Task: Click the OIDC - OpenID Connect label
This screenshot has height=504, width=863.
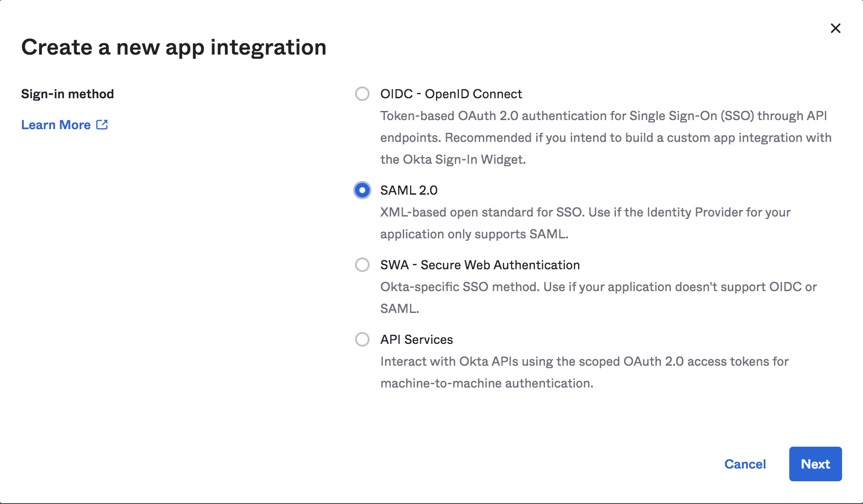Action: [451, 94]
